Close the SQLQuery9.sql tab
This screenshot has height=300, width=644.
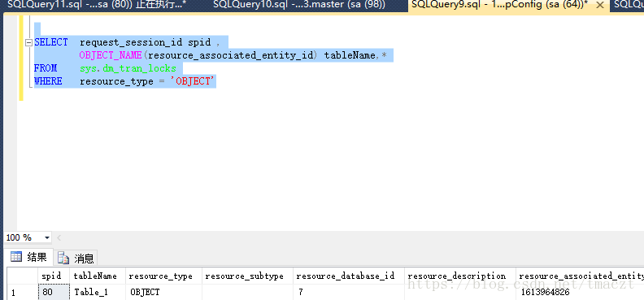click(600, 6)
